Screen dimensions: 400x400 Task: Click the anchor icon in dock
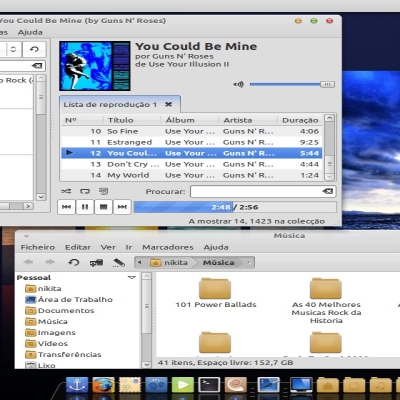(77, 386)
